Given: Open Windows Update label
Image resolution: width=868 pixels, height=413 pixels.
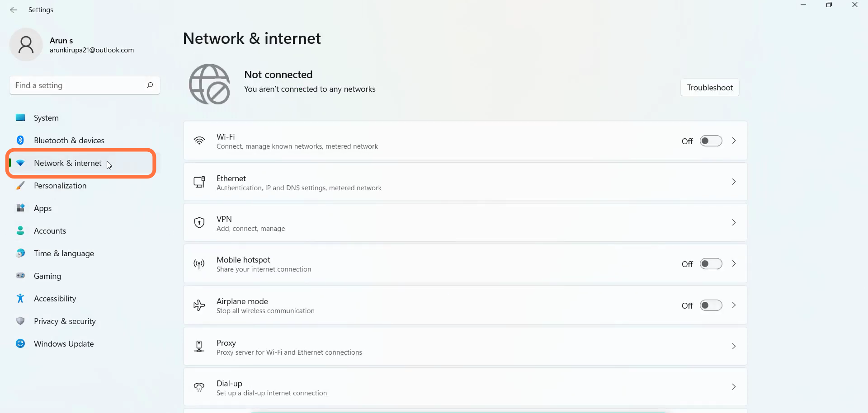Looking at the screenshot, I should tap(64, 344).
